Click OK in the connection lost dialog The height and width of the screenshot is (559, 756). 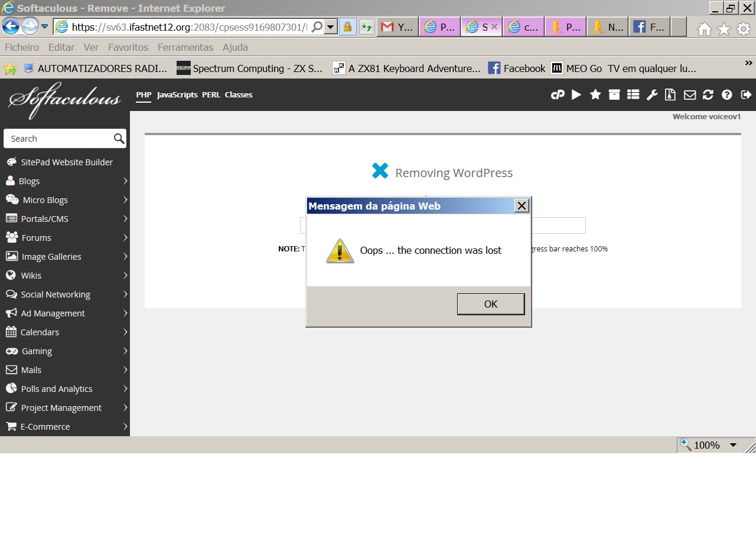(x=491, y=304)
